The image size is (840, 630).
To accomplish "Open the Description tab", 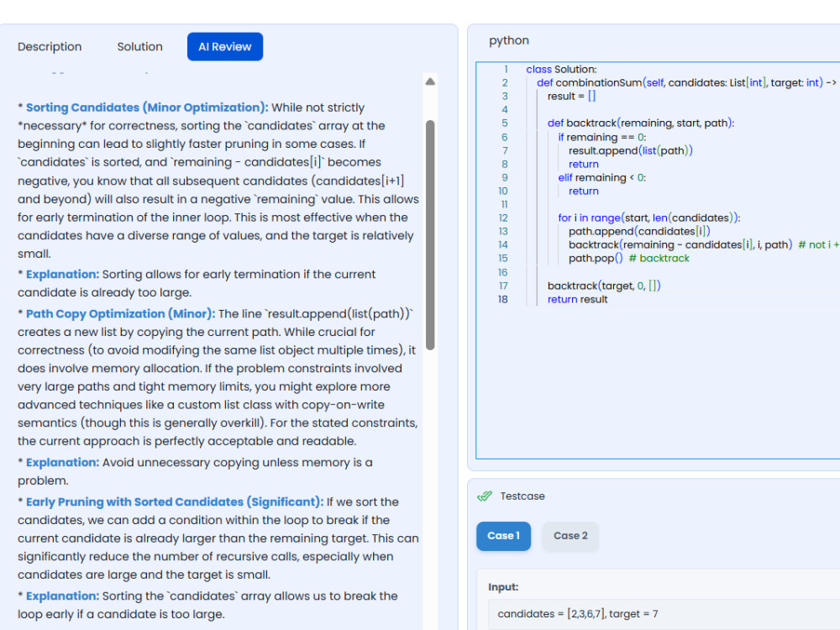I will [x=50, y=46].
